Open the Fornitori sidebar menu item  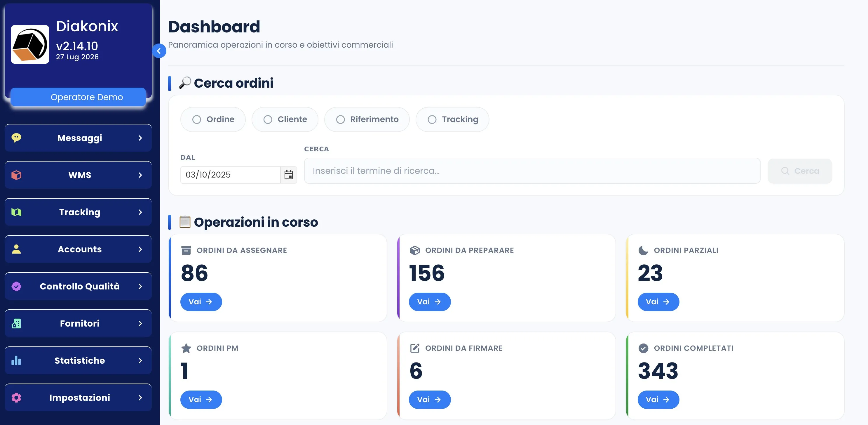[x=78, y=323]
